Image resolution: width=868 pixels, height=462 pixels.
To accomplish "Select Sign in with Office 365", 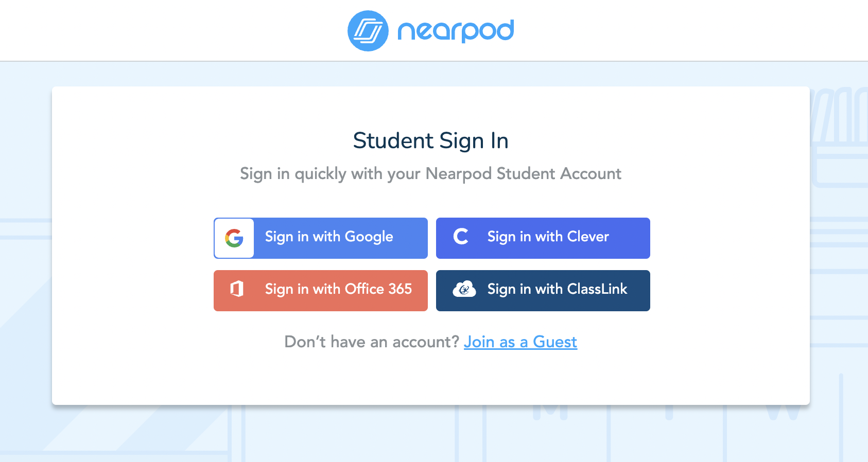I will [x=338, y=290].
